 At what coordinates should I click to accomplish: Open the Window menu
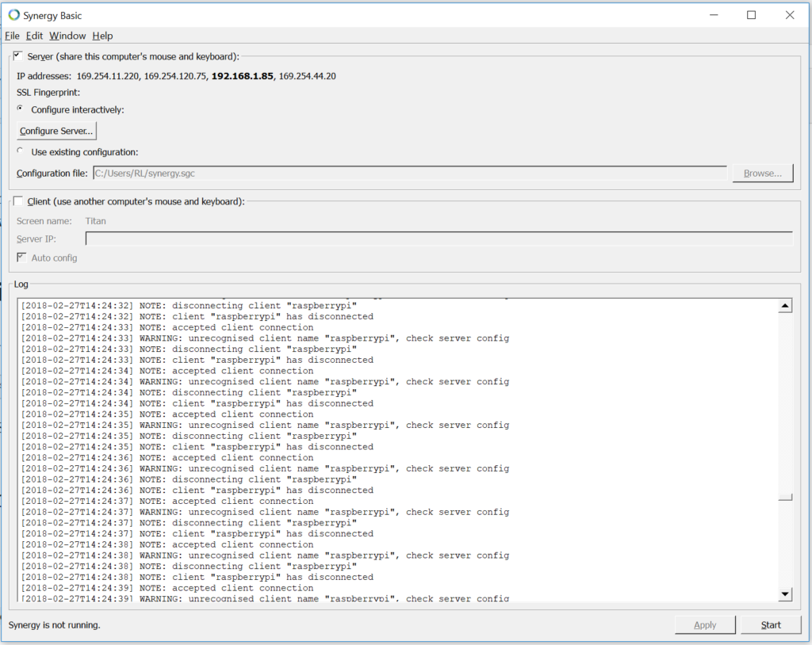tap(67, 36)
